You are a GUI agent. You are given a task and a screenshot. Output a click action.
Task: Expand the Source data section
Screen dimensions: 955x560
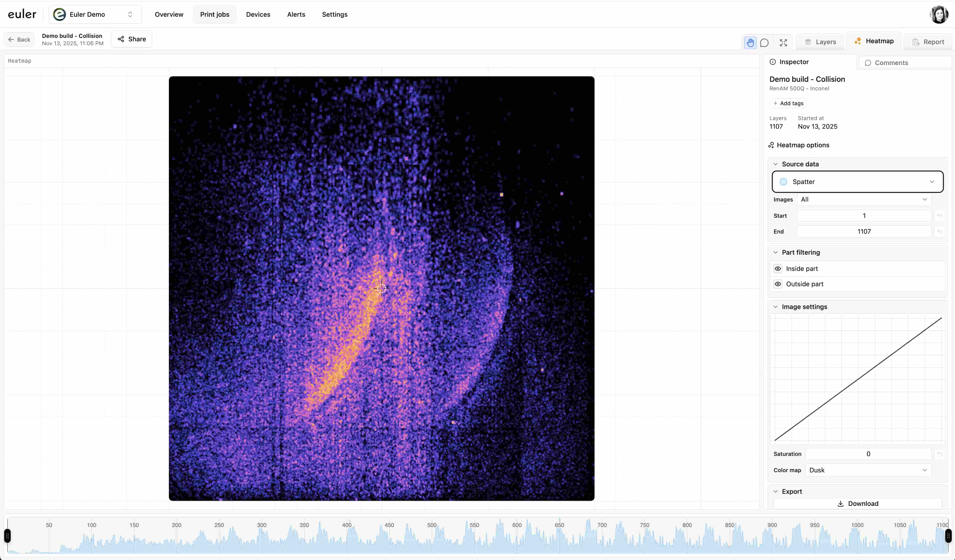point(776,164)
